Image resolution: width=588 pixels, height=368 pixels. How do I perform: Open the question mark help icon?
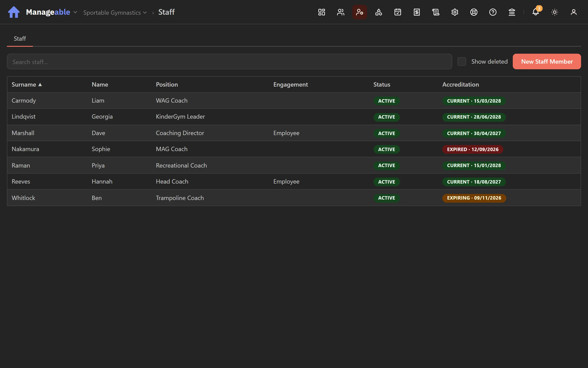click(493, 12)
